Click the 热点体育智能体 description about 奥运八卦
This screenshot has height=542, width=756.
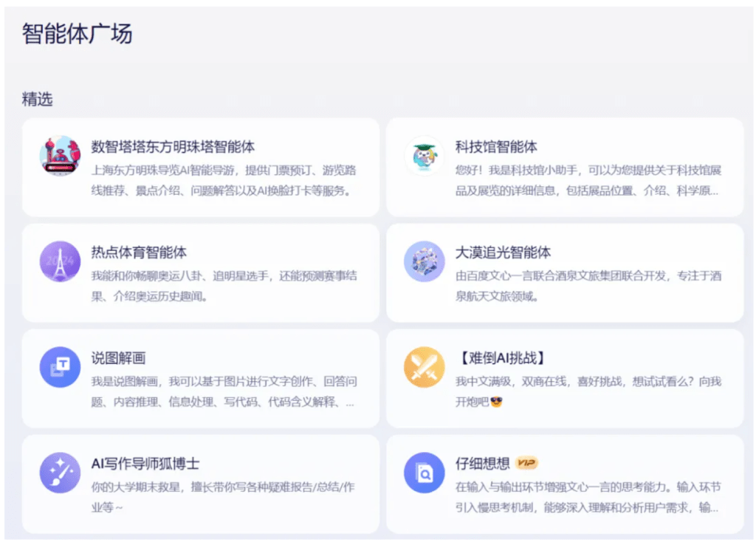coord(224,286)
